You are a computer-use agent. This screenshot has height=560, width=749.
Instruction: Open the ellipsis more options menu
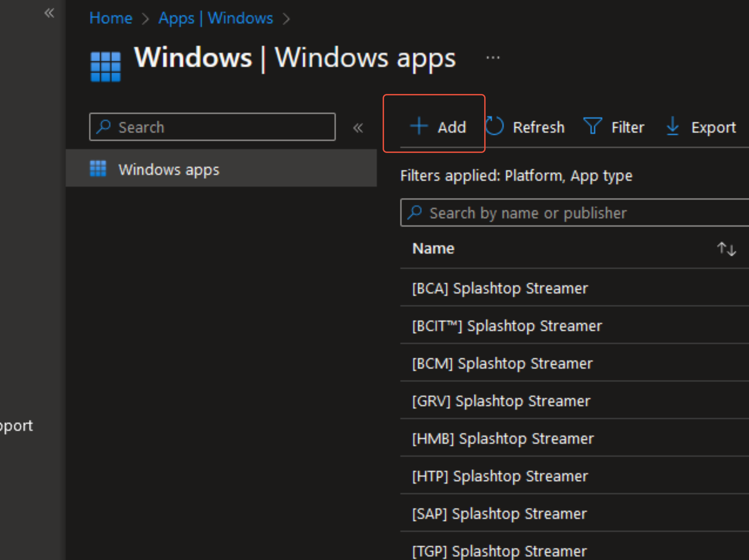pyautogui.click(x=493, y=58)
